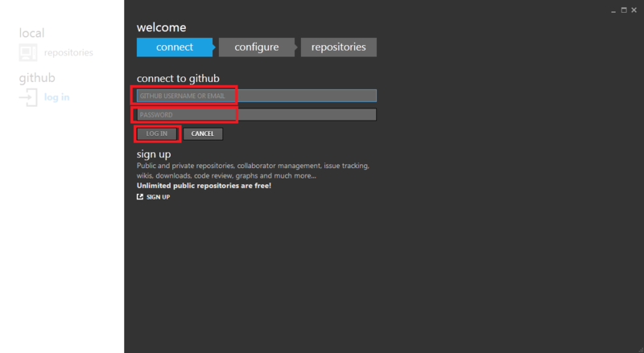Switch to the connect step tab
This screenshot has width=644, height=353.
coord(175,47)
